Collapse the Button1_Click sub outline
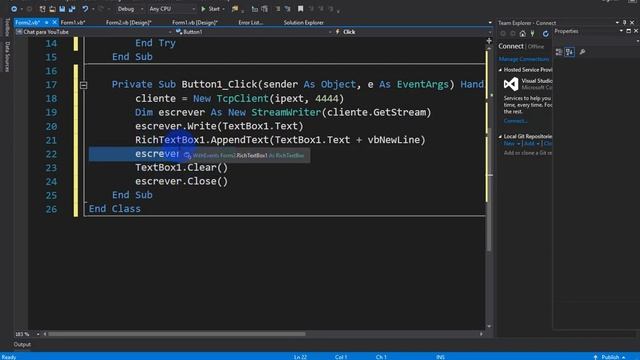Image resolution: width=640 pixels, height=360 pixels. (x=83, y=85)
